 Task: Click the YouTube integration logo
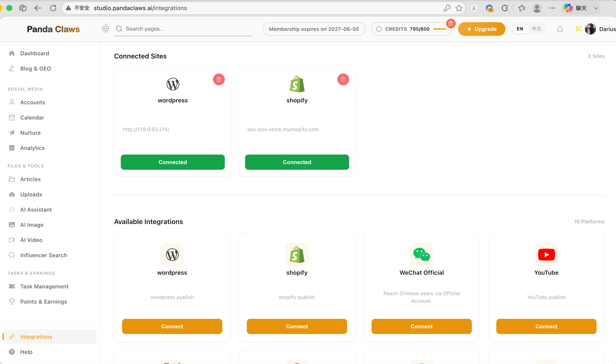(546, 255)
